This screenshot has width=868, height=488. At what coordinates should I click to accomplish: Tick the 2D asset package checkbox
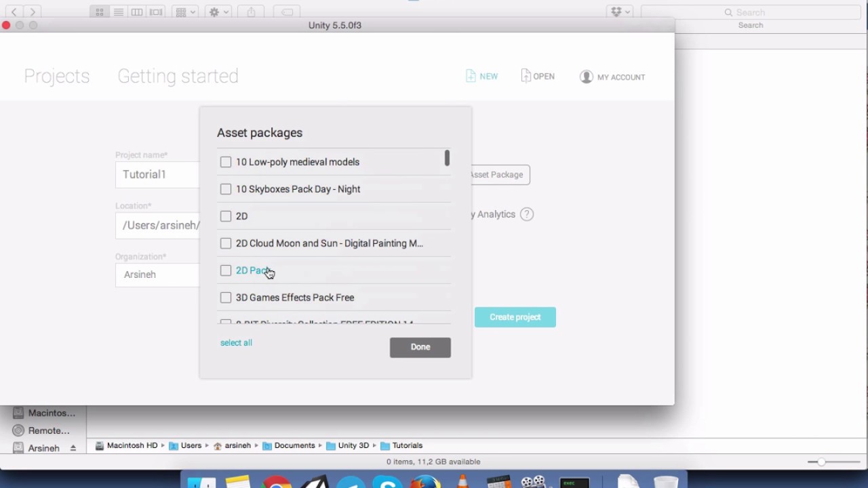pyautogui.click(x=226, y=216)
